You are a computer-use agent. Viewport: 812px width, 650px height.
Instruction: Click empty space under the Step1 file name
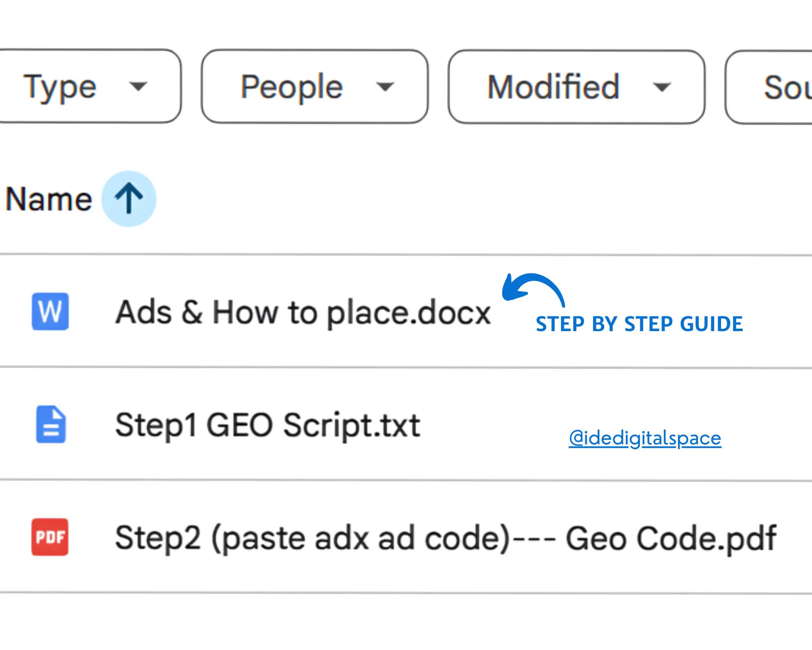pyautogui.click(x=267, y=460)
